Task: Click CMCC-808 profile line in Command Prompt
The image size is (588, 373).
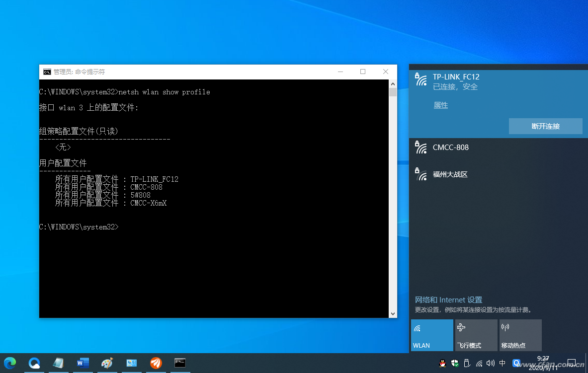Action: pyautogui.click(x=109, y=187)
